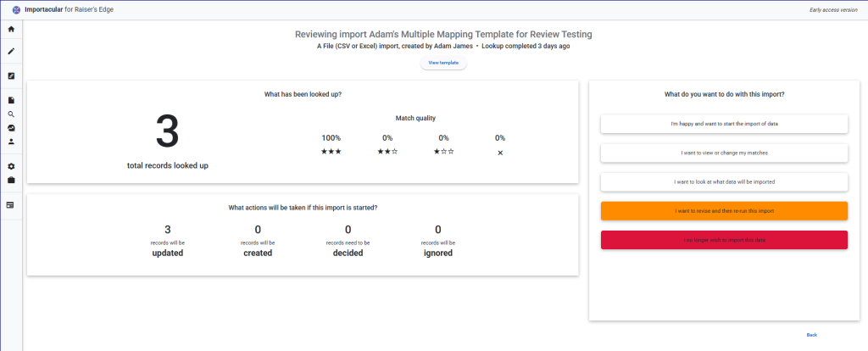The height and width of the screenshot is (351, 868).
Task: Open the circular chart icon in sidebar
Action: pos(11,127)
